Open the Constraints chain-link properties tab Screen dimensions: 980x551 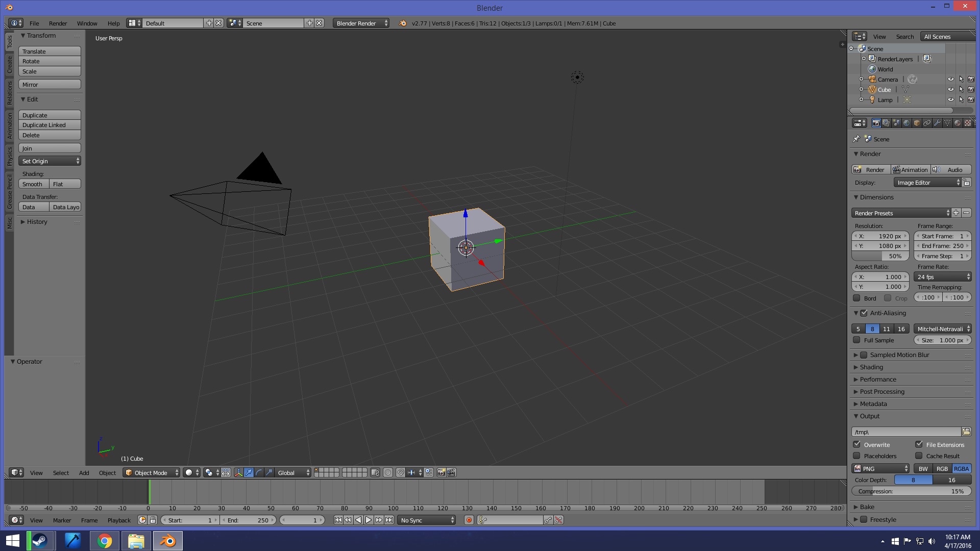tap(927, 123)
